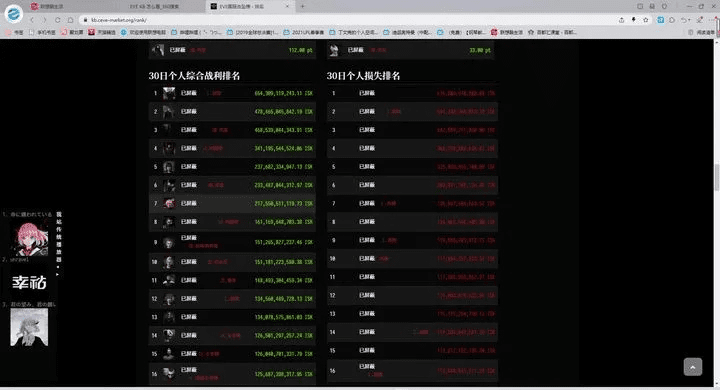Click the 30日个人损失排名 heading

[x=363, y=76]
